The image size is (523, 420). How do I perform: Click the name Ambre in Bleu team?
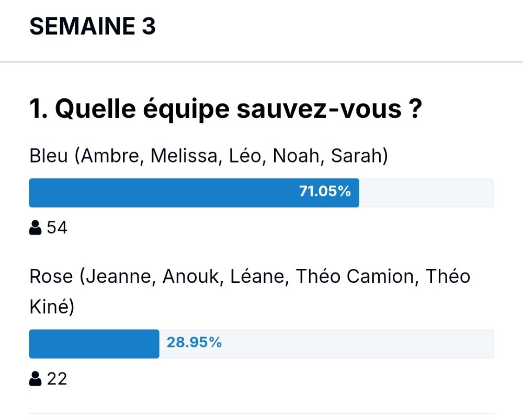[x=110, y=156]
